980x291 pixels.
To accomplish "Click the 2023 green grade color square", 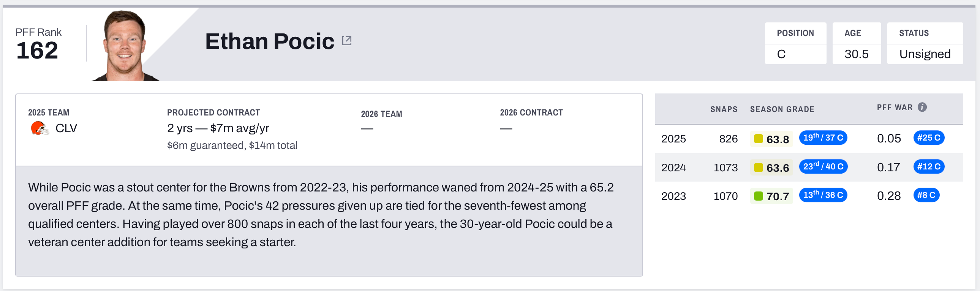I will [x=758, y=196].
